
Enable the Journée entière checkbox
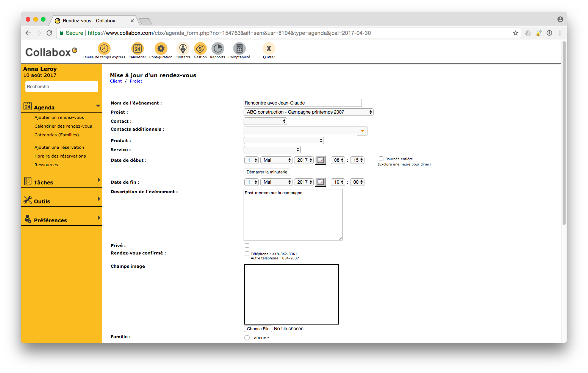point(381,159)
